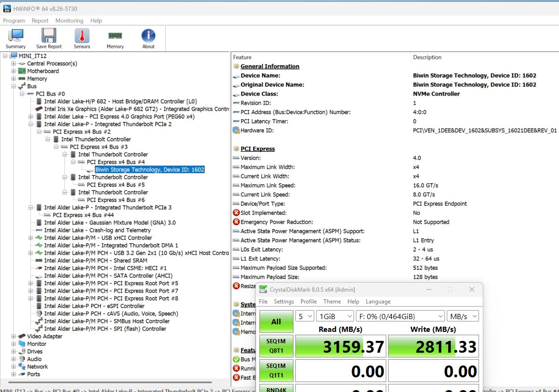Open the Monitoring menu
This screenshot has width=559, height=392.
coord(69,21)
